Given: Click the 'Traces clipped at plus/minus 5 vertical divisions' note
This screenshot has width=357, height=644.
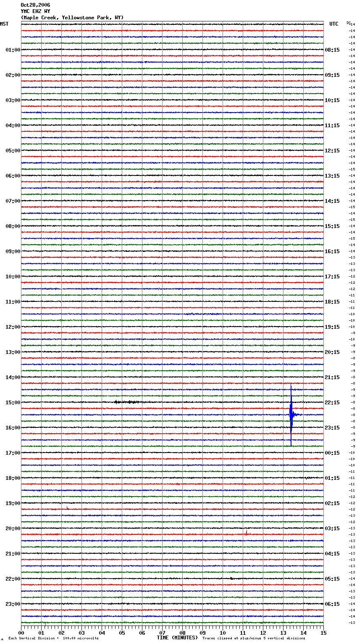Looking at the screenshot, I should click(254, 639).
